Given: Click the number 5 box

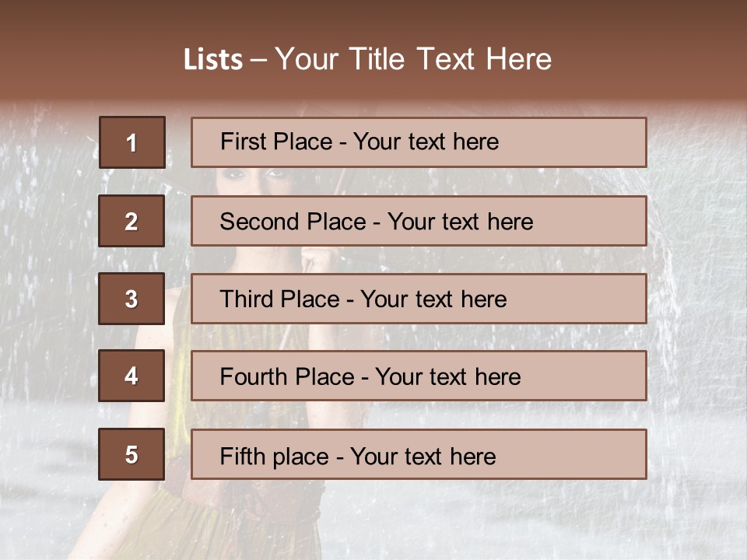Looking at the screenshot, I should coord(132,454).
